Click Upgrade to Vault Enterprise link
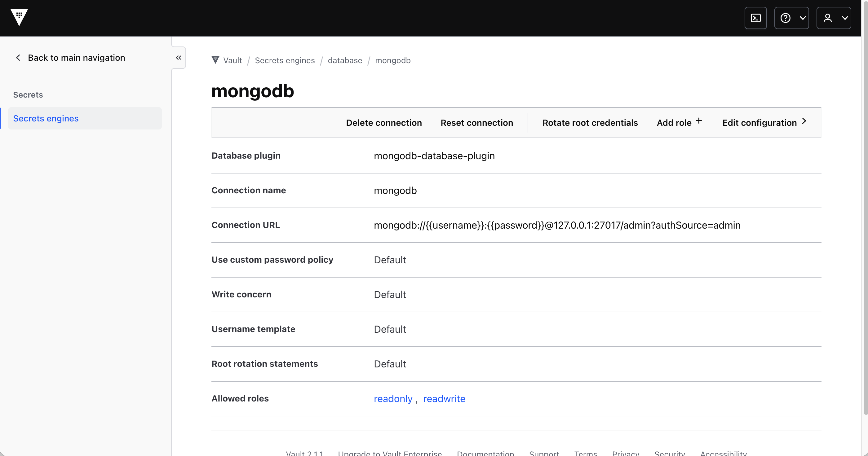This screenshot has width=868, height=456. point(390,453)
